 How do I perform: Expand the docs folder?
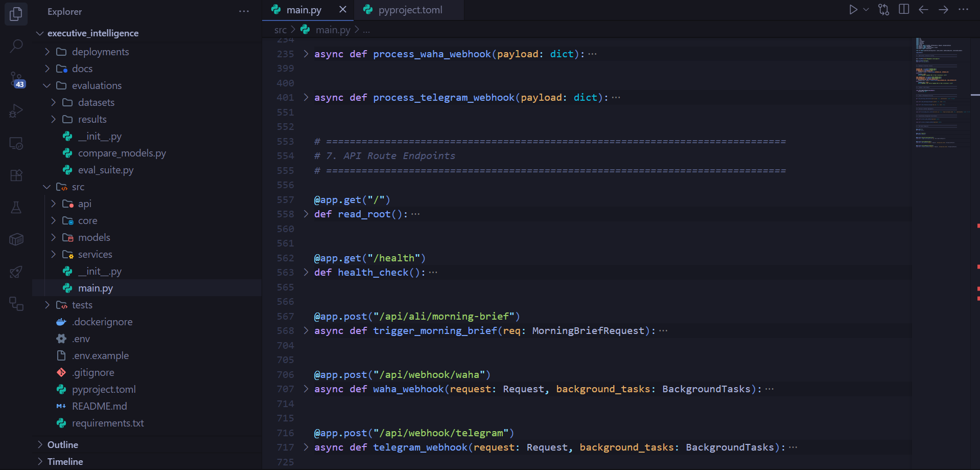(x=47, y=69)
